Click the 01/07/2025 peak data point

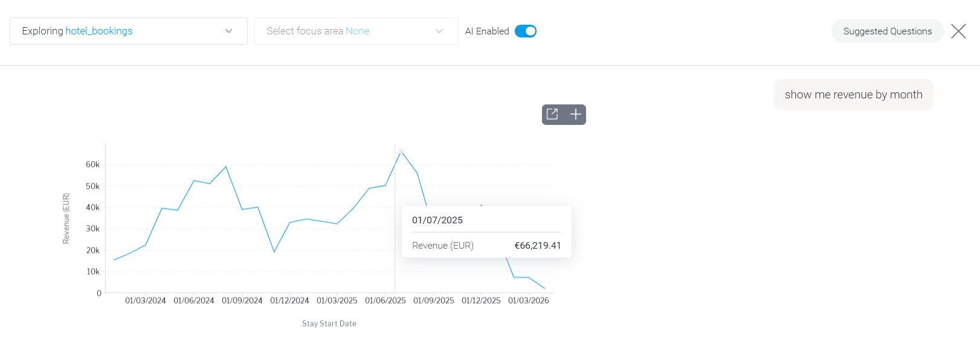(401, 151)
